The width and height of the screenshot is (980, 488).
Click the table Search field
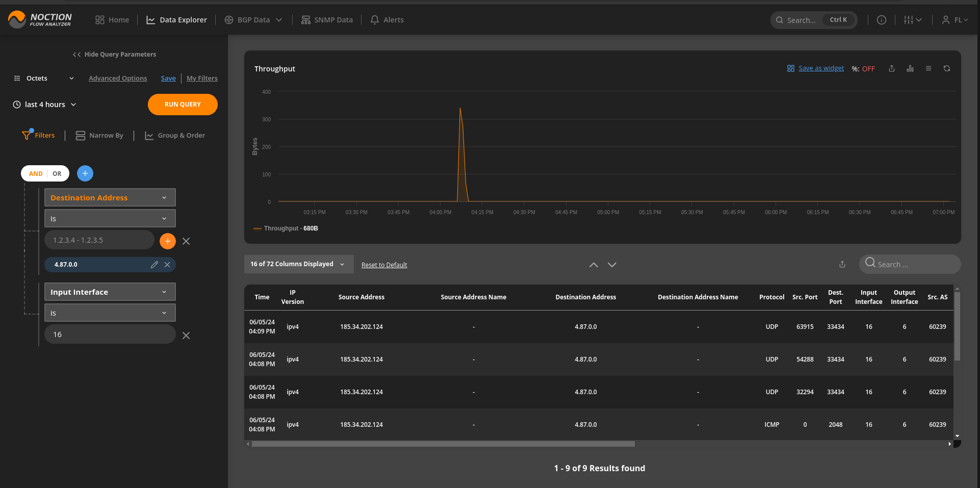point(910,264)
